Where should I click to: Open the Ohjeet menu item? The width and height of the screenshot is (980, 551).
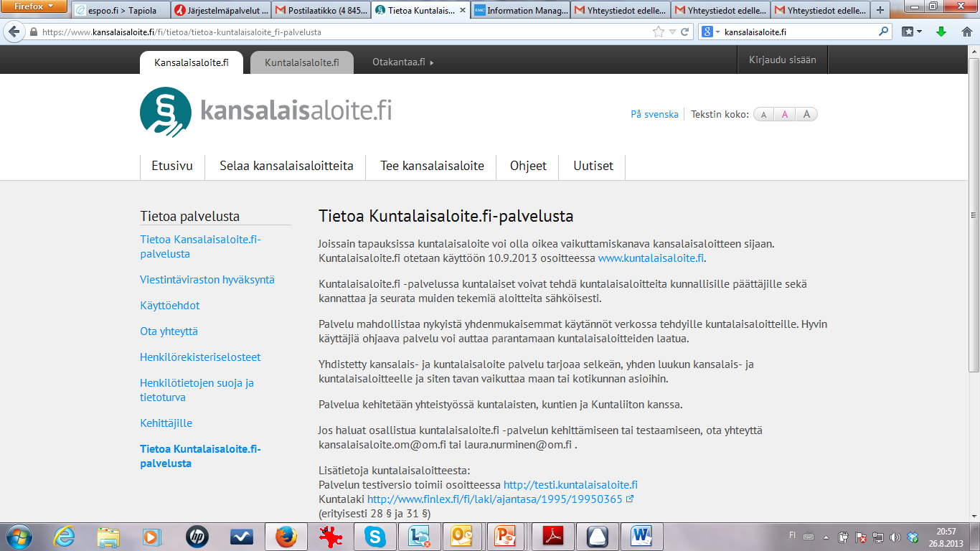[x=528, y=166]
